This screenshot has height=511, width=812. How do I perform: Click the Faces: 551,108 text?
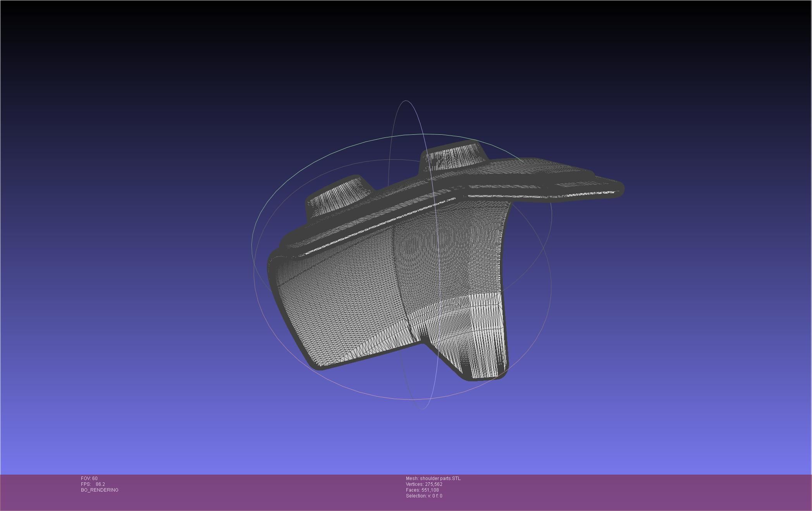[x=422, y=490]
